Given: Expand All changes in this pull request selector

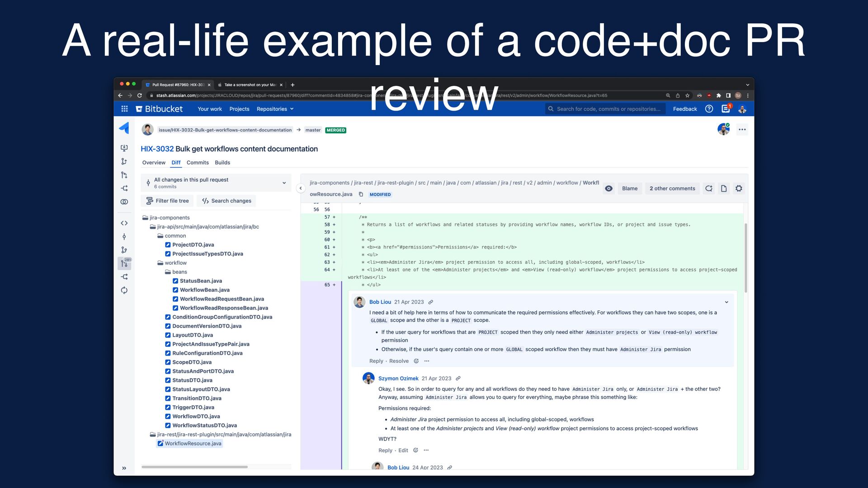Looking at the screenshot, I should point(216,183).
